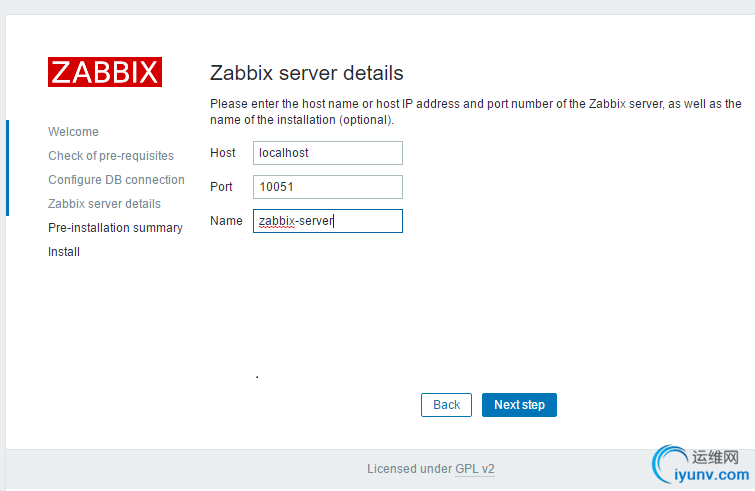Click the Back button
Image resolution: width=755 pixels, height=491 pixels.
[446, 405]
